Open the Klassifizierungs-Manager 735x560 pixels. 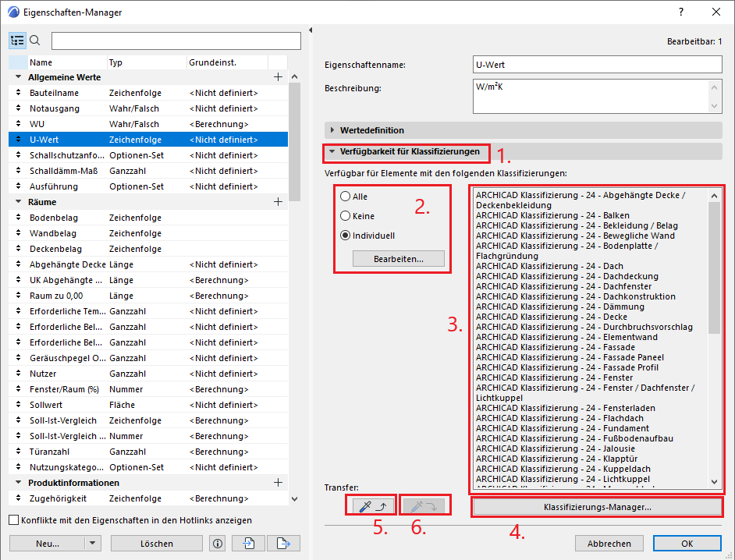[597, 508]
